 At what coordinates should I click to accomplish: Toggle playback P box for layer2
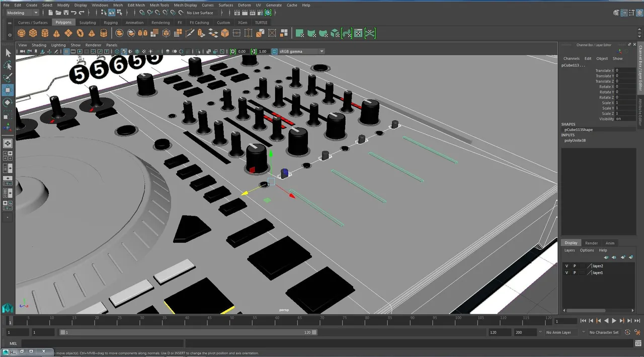click(575, 266)
